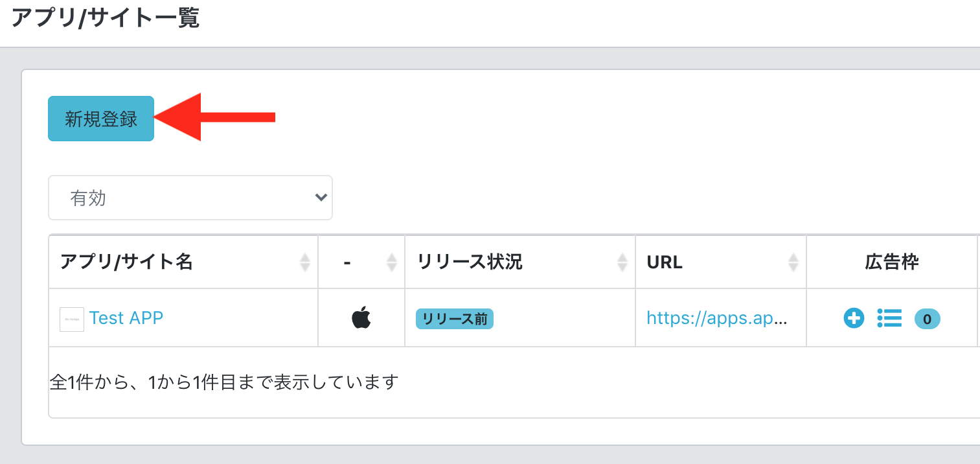The height and width of the screenshot is (464, 980).
Task: Click the ad unit count badge showing 0
Action: tap(927, 318)
